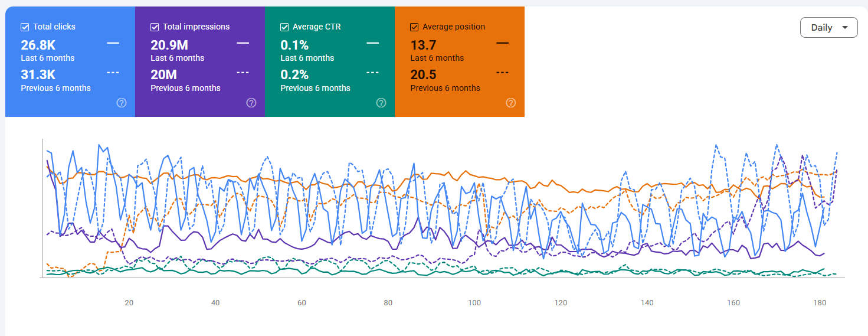Click the 31.3K previous clicks value

click(38, 75)
